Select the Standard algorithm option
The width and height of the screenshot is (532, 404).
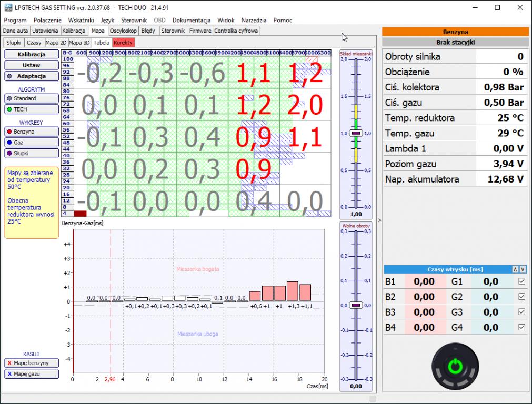[32, 98]
